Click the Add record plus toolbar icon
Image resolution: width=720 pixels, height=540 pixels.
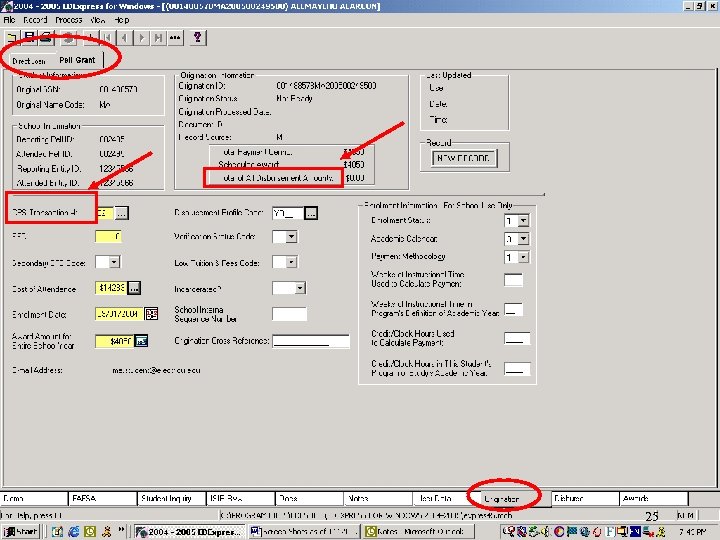tap(90, 38)
